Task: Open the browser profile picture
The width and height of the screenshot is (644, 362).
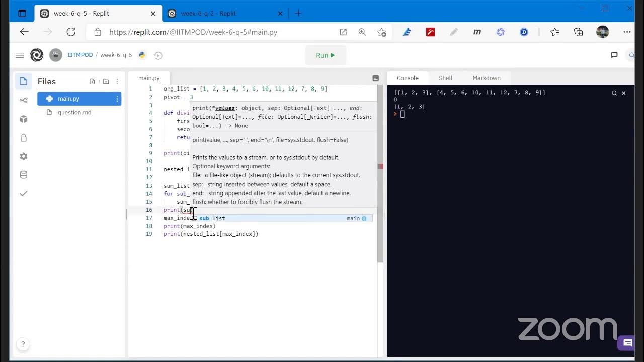Action: (603, 32)
